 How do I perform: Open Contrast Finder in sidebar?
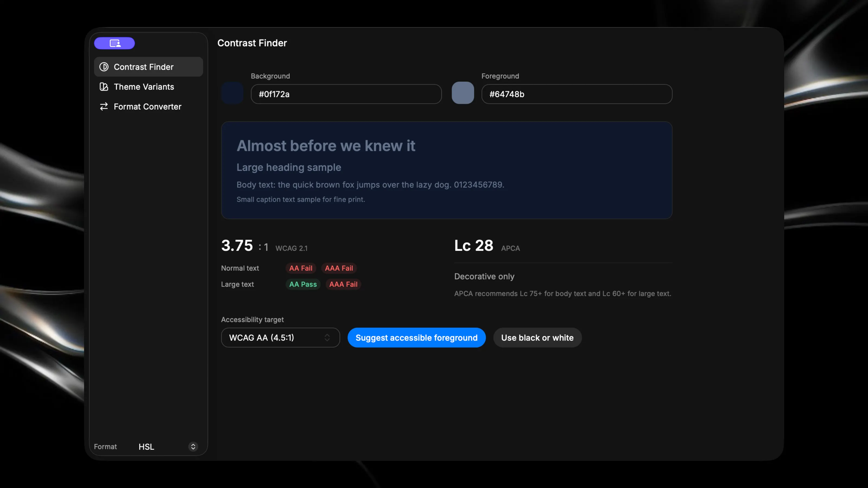coord(148,67)
